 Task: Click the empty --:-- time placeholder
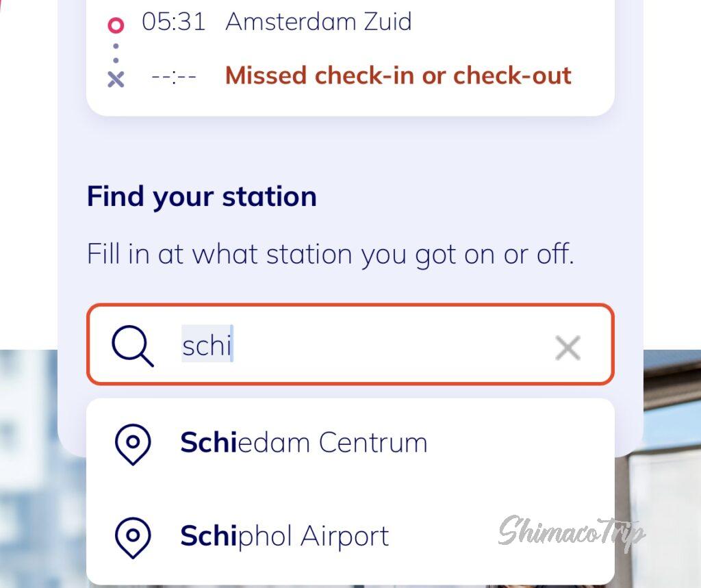point(174,76)
